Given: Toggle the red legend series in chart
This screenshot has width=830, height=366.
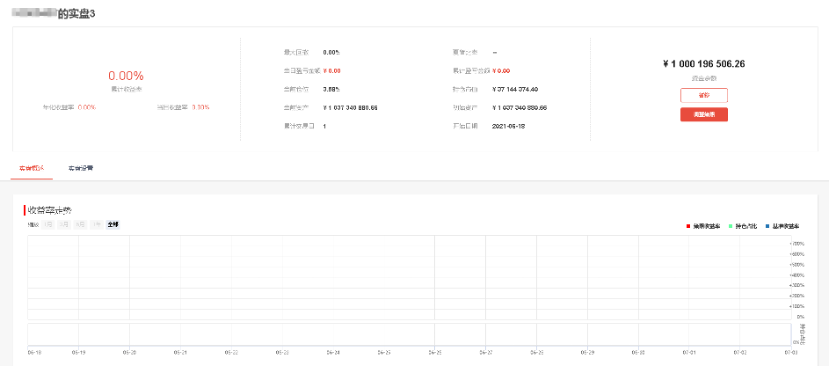Looking at the screenshot, I should 703,226.
